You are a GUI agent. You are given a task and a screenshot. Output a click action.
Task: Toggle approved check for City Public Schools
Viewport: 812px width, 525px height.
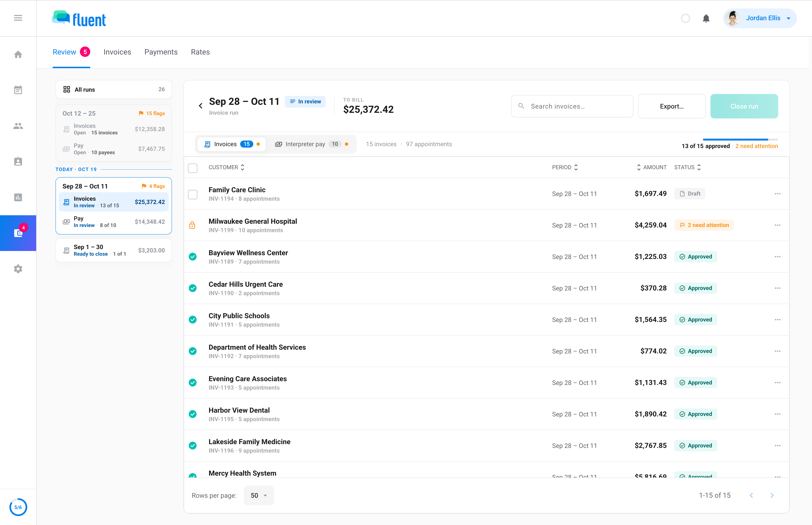(192, 320)
